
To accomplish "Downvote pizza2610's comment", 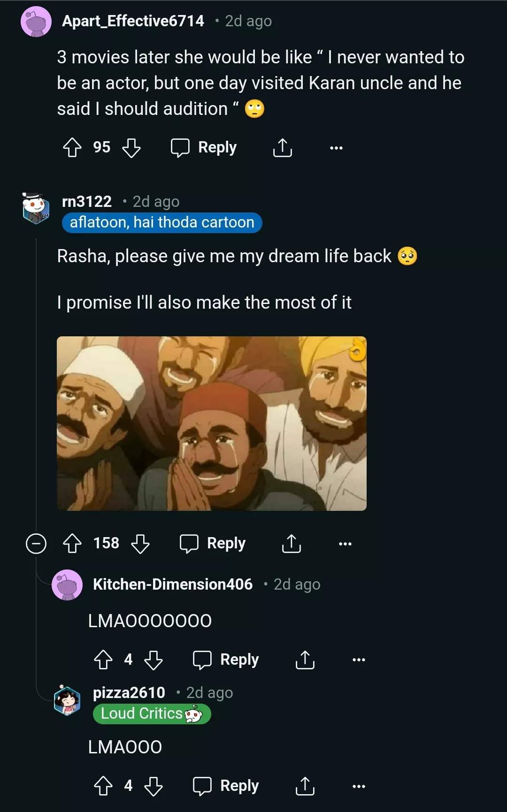I will click(x=154, y=786).
